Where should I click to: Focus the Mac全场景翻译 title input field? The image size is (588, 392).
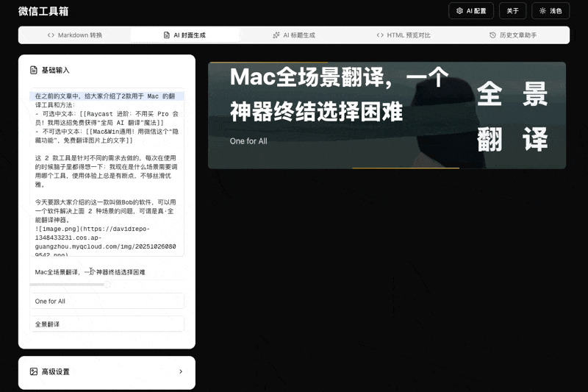coord(107,272)
